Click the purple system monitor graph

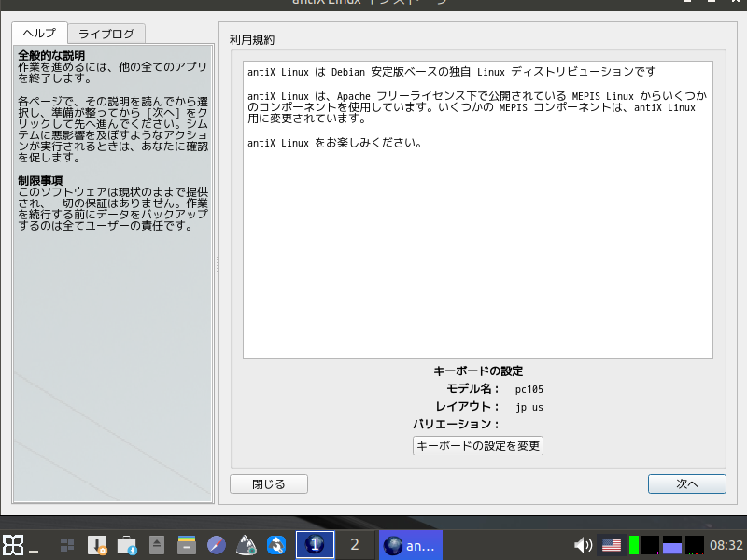pyautogui.click(x=672, y=545)
